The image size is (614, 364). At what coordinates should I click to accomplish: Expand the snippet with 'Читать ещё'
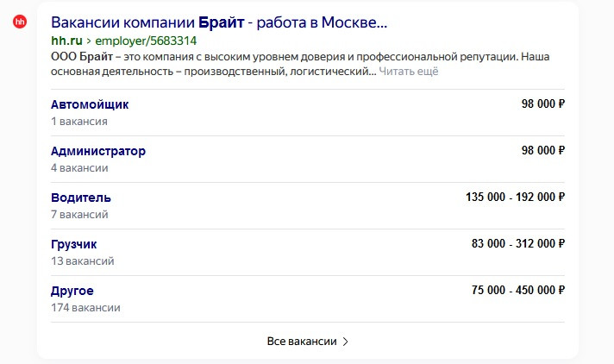(409, 72)
